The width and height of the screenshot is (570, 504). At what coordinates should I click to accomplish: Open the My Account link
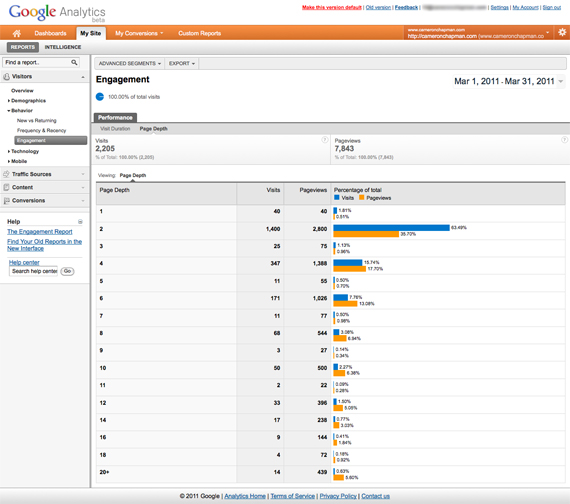coord(525,7)
